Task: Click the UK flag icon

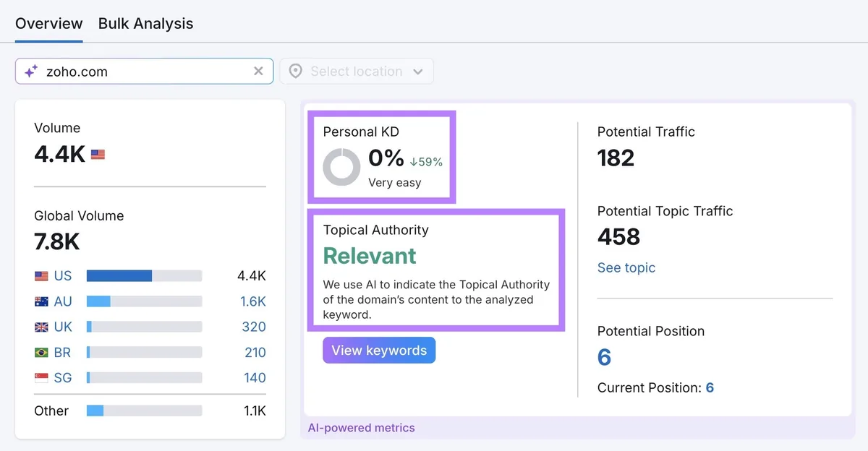Action: [41, 327]
